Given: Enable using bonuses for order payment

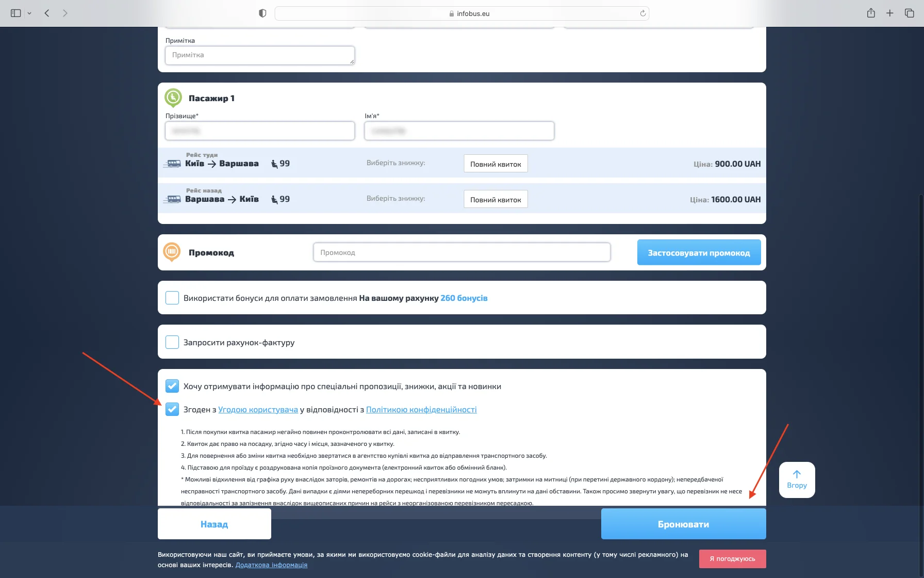Looking at the screenshot, I should [172, 298].
